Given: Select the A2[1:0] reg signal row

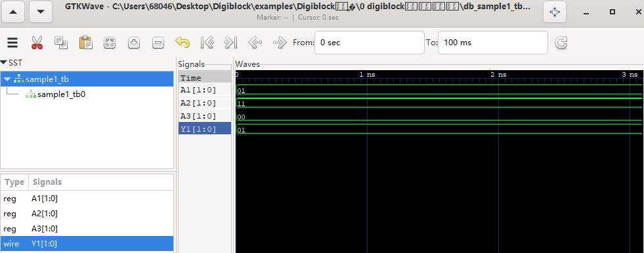Looking at the screenshot, I should 87,214.
